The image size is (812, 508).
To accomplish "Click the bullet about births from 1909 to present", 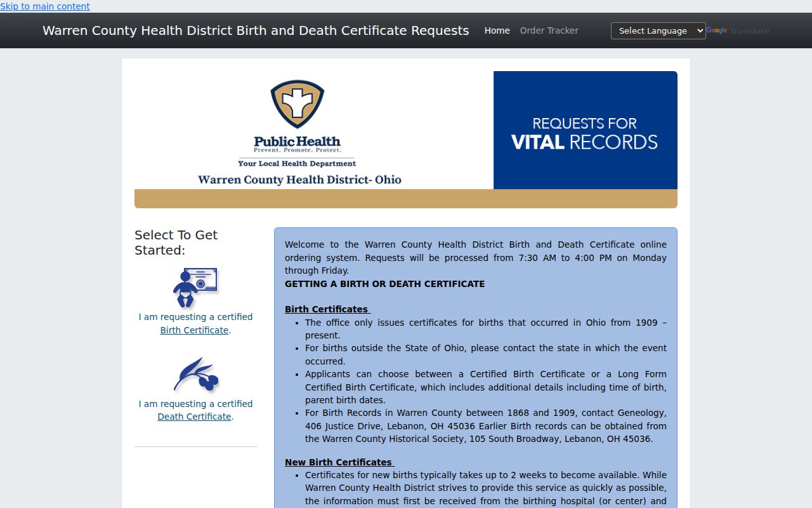I will coord(486,329).
